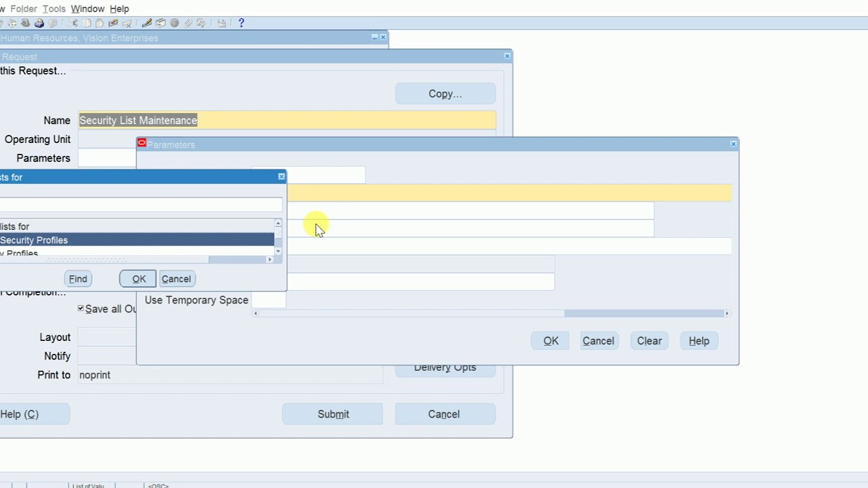Click Clear in the Parameters window
The width and height of the screenshot is (868, 488).
(x=649, y=341)
